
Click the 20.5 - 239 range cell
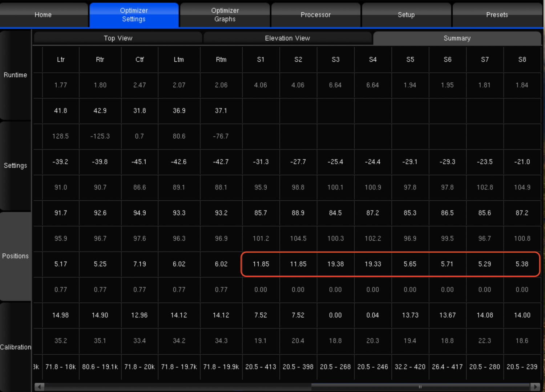pyautogui.click(x=522, y=367)
